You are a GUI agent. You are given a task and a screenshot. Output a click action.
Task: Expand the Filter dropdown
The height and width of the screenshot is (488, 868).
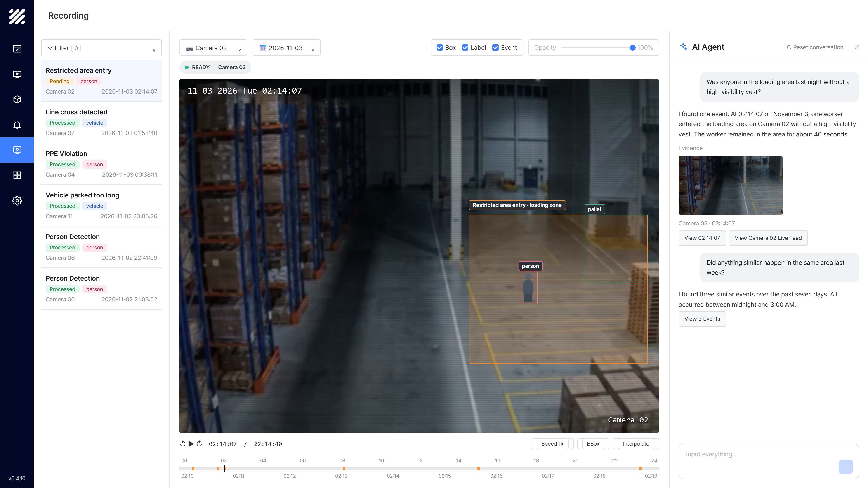click(101, 48)
